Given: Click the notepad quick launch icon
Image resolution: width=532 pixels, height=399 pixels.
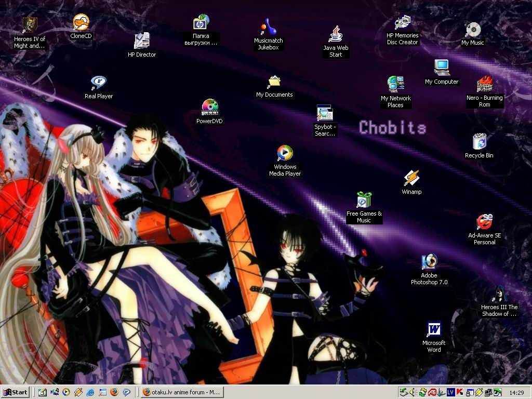Looking at the screenshot, I should tap(43, 392).
